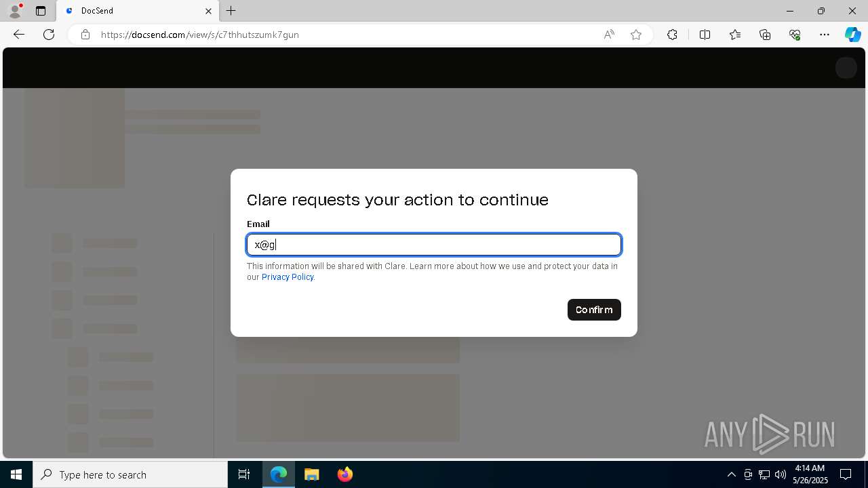Refresh the page
868x488 pixels.
pyautogui.click(x=49, y=35)
